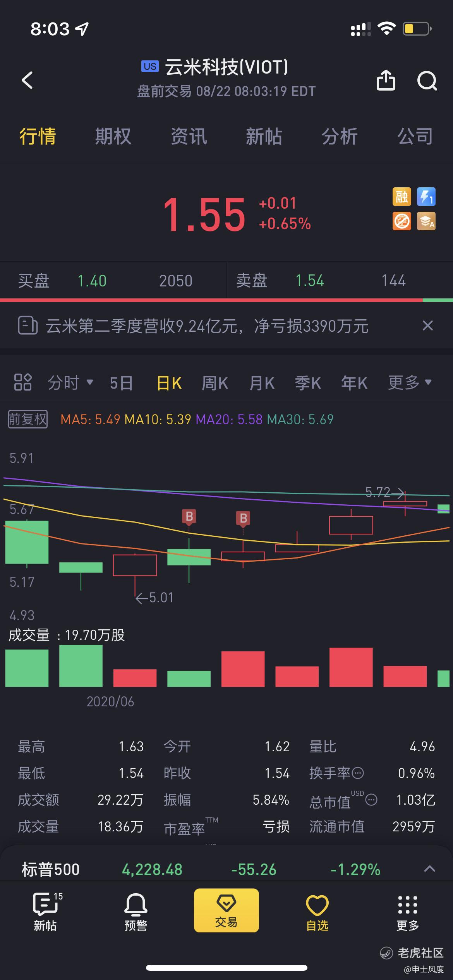
Task: Tap info icon next to 换手率
Action: 358,773
